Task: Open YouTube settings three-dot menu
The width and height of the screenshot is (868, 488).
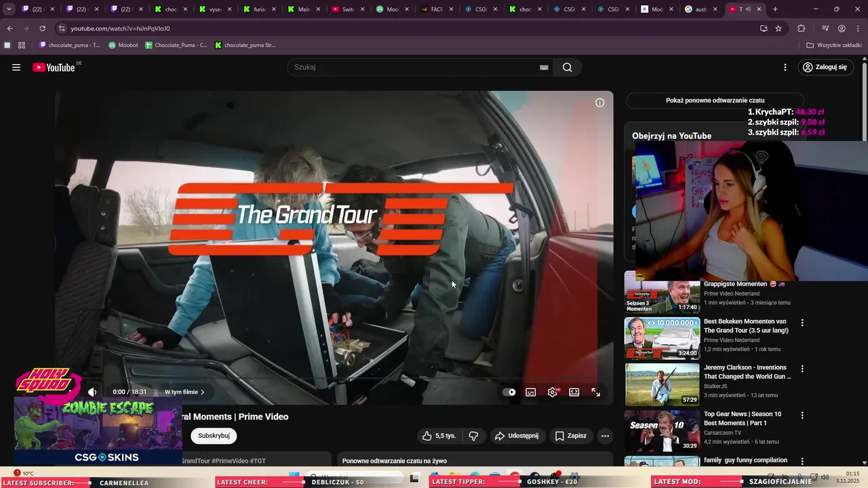Action: 785,67
